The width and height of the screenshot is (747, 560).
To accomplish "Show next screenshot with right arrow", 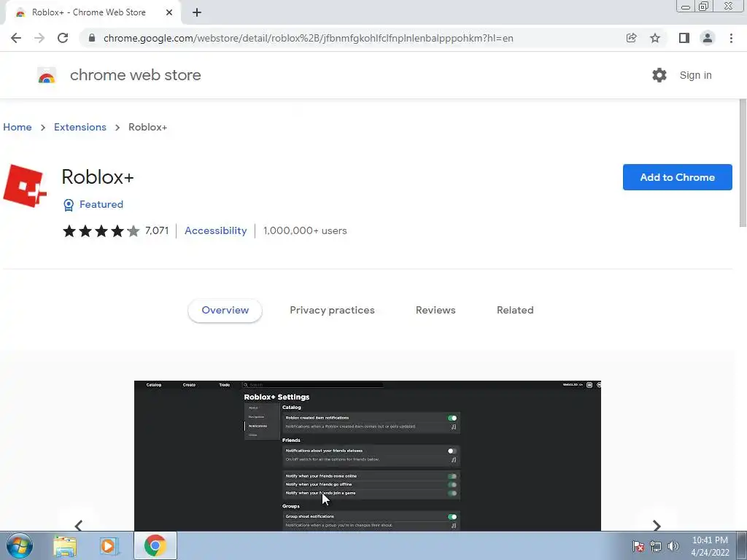I will coord(657,525).
